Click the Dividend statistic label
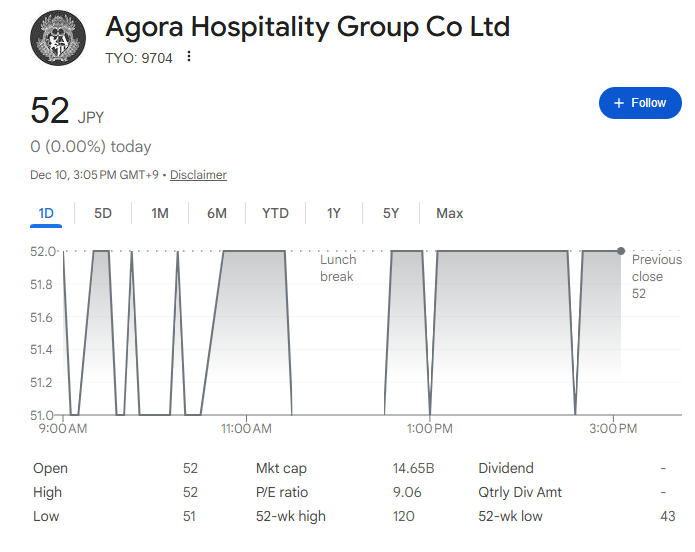The image size is (695, 552). (x=506, y=468)
